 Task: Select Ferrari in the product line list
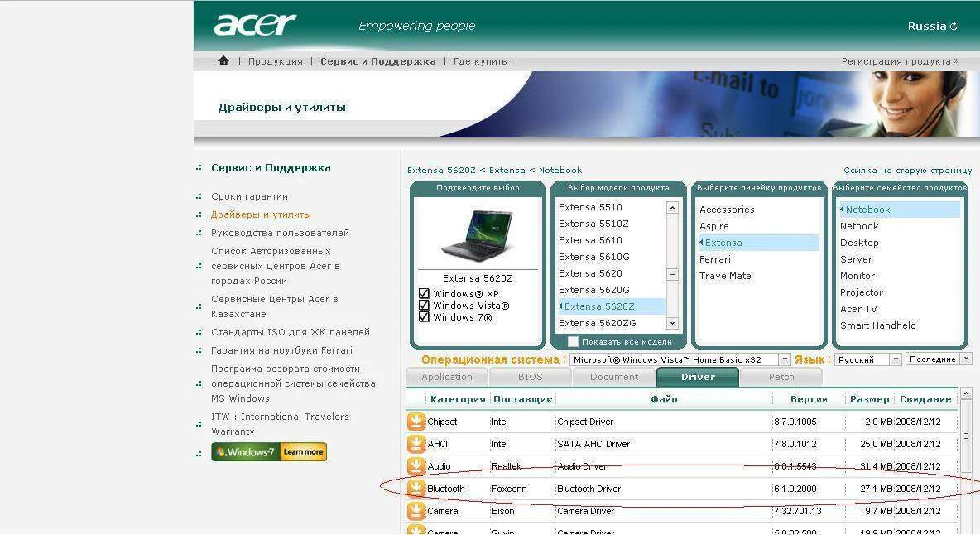[x=715, y=259]
